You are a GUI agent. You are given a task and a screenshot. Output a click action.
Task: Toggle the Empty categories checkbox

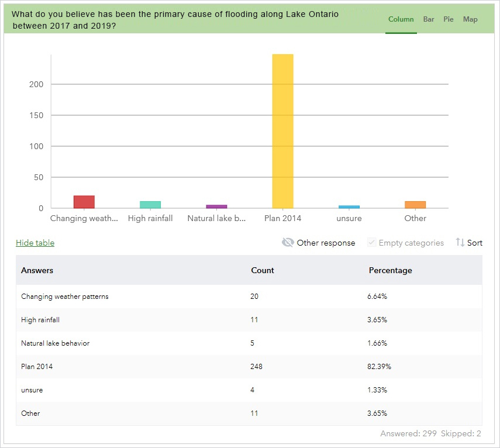click(371, 243)
